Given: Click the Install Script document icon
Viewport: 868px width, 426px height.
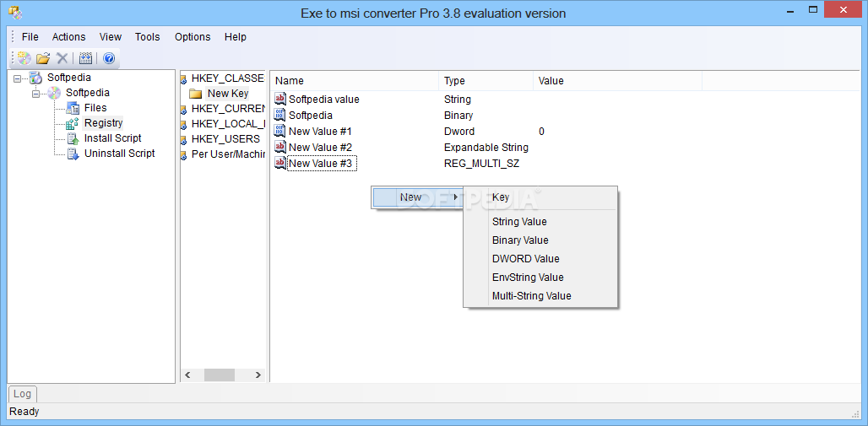Looking at the screenshot, I should point(73,138).
